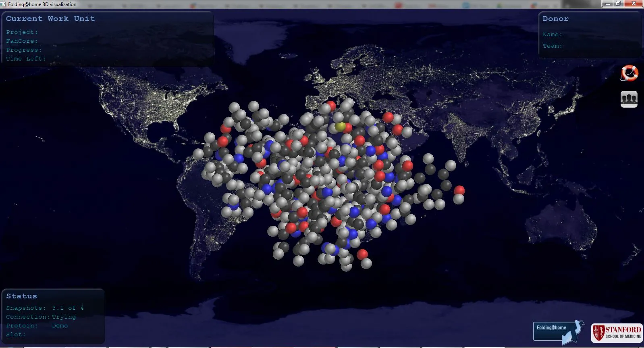Select the Snapshots count 3.1 of 4
Viewport: 644px width, 348px height.
pos(68,308)
